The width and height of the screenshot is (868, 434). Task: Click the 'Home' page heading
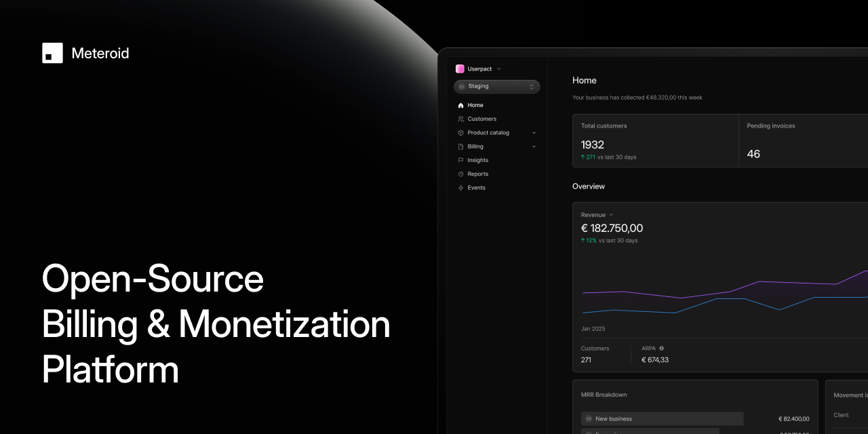tap(585, 80)
